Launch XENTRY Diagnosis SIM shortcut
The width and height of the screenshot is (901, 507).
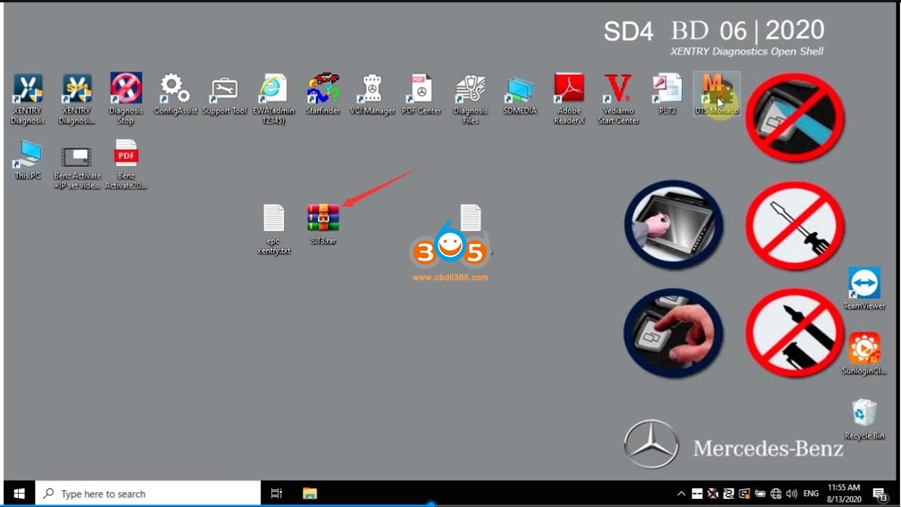point(76,99)
